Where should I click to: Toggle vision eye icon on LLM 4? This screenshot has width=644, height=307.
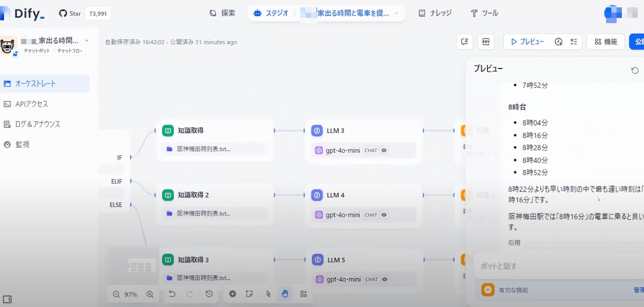(384, 215)
